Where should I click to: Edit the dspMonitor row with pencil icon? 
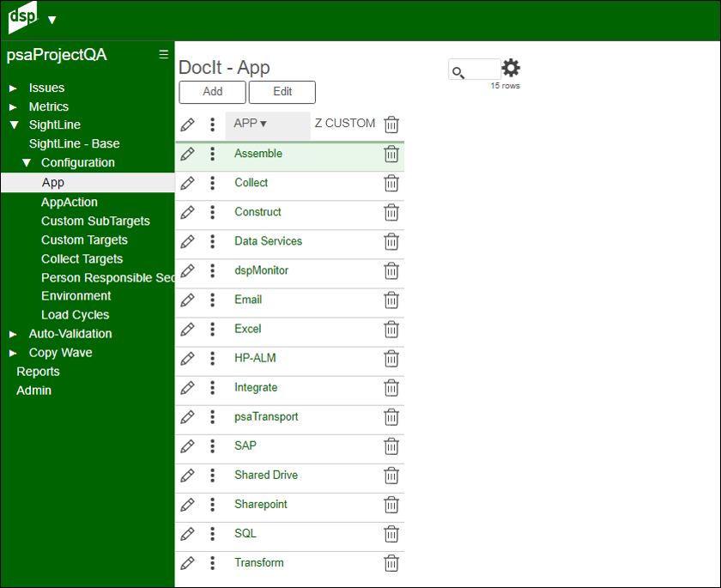click(187, 270)
